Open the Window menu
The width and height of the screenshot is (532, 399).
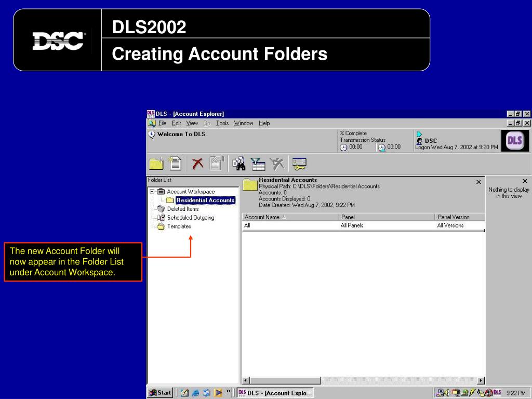[244, 123]
